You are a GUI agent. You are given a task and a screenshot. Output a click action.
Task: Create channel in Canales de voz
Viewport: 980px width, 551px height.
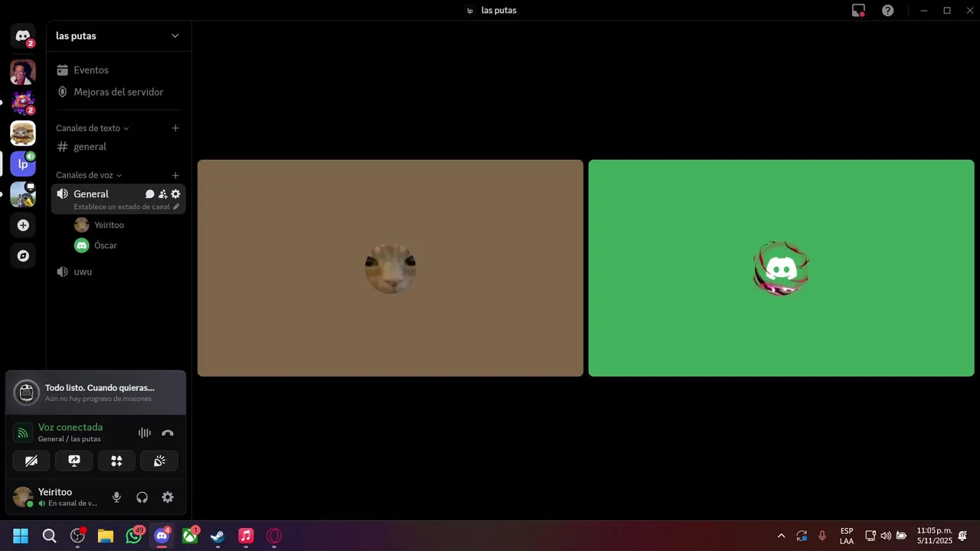point(175,175)
